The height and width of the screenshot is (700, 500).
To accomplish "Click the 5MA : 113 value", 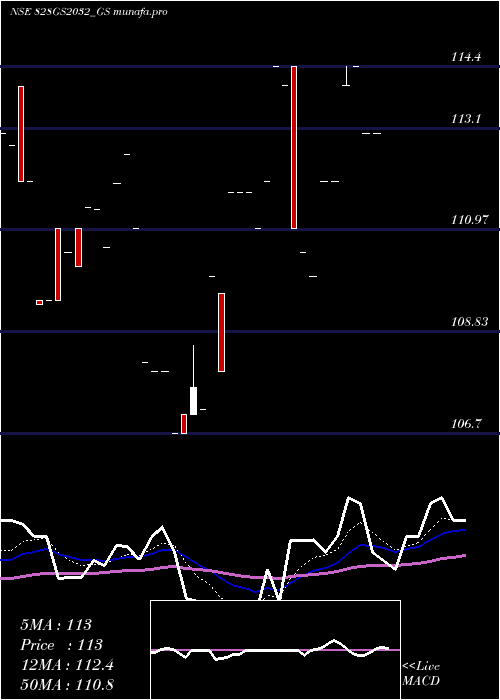I will pyautogui.click(x=56, y=625).
